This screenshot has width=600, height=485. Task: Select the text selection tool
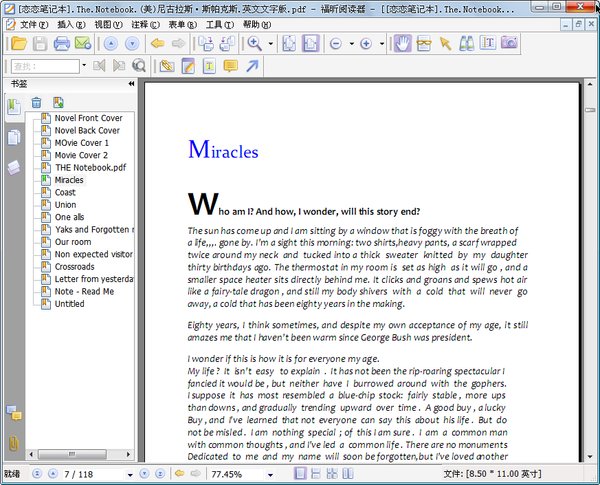488,43
